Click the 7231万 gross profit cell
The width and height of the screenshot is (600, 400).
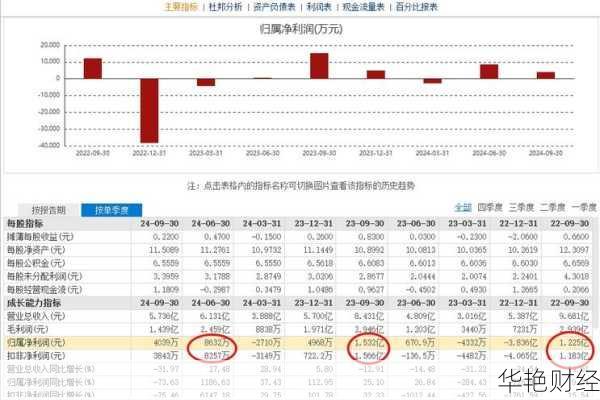525,329
